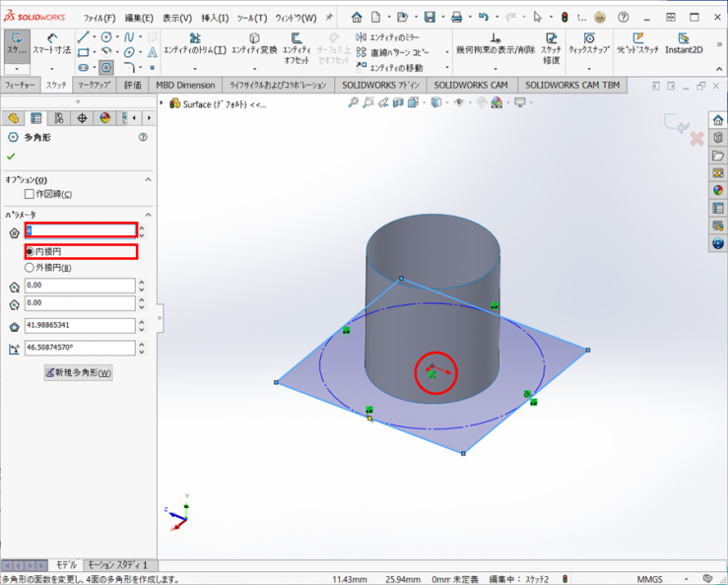Expand the Surface tree node in viewport
Viewport: 728px width, 585px height.
162,103
